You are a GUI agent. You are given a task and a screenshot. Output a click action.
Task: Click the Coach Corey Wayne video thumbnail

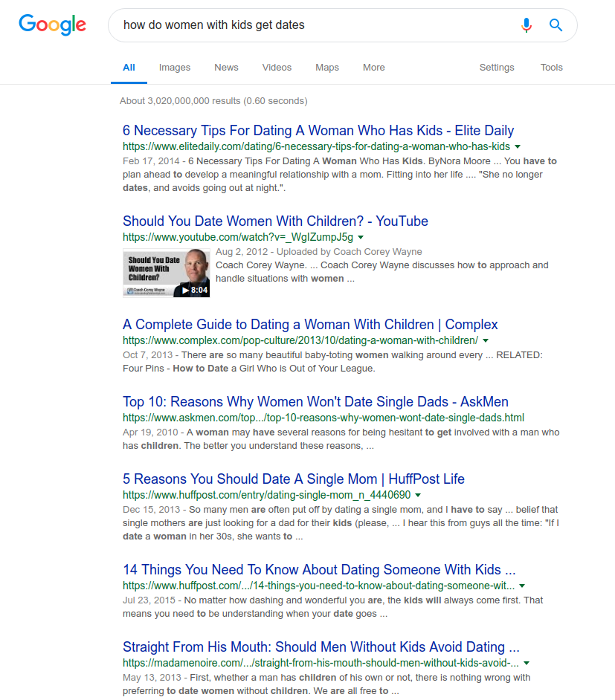166,273
